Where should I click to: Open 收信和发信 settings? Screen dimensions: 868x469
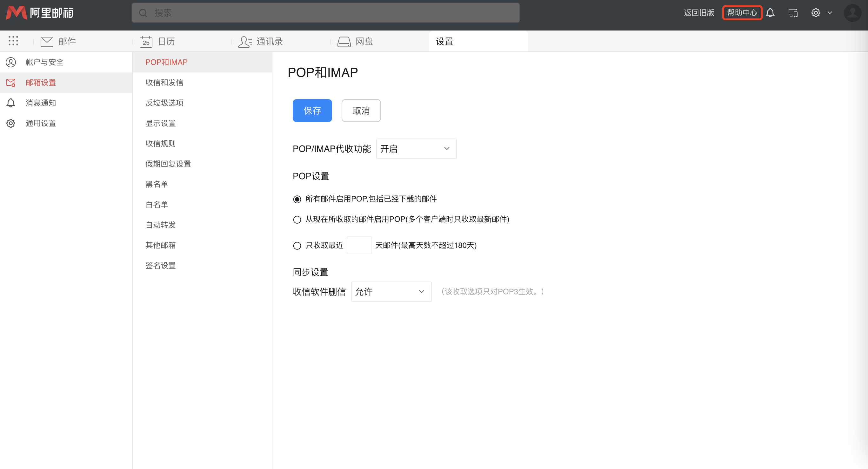(202, 83)
